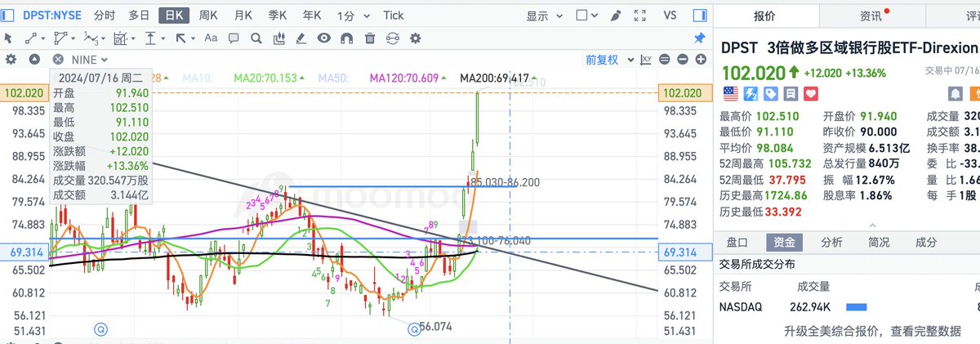Delete drawings with the trash icon
The image size is (980, 344).
[x=370, y=38]
